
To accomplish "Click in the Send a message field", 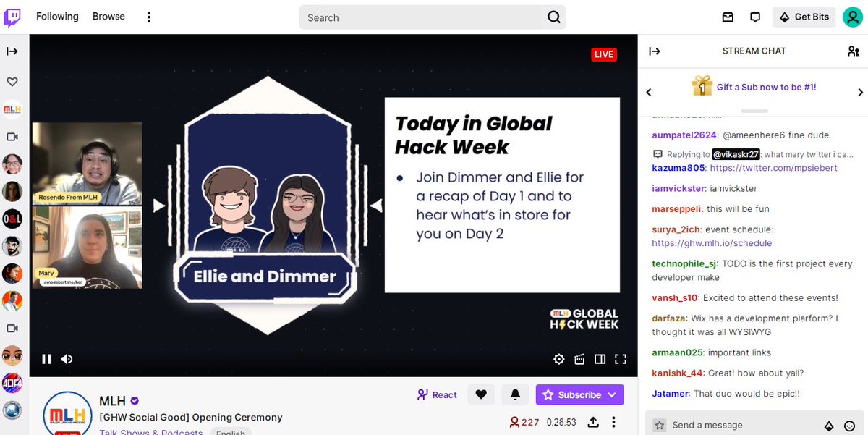I will point(743,425).
